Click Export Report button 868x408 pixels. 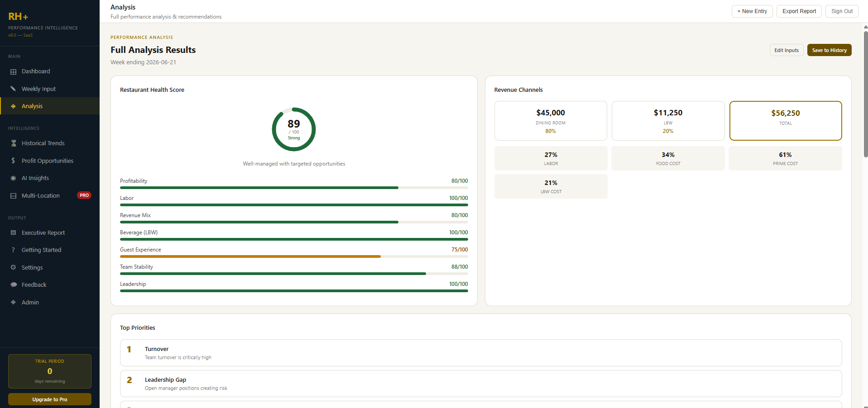pyautogui.click(x=799, y=11)
